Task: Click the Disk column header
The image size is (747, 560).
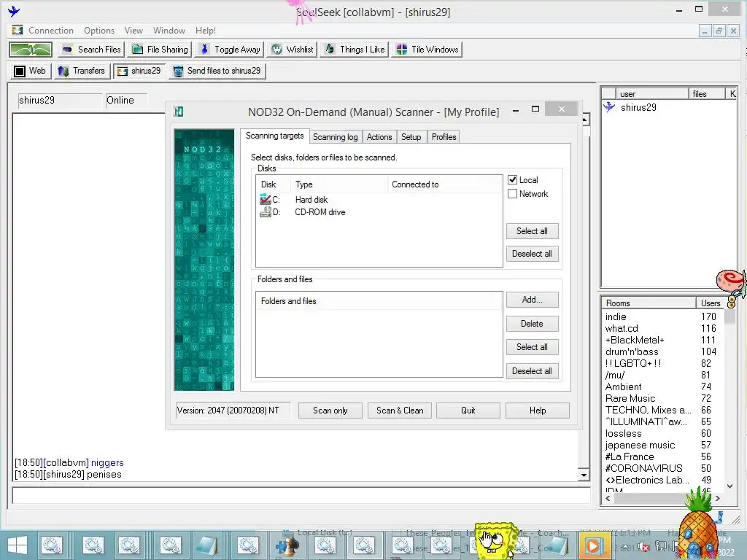Action: click(x=274, y=184)
